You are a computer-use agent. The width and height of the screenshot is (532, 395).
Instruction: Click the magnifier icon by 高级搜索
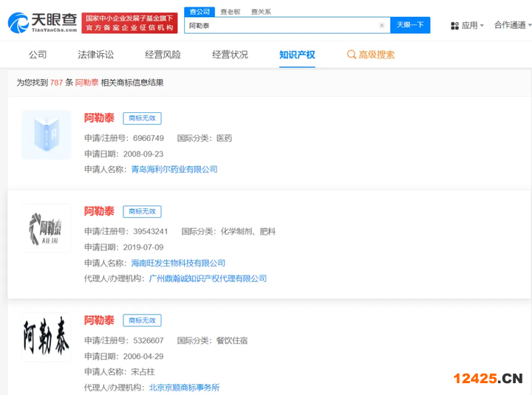[351, 55]
